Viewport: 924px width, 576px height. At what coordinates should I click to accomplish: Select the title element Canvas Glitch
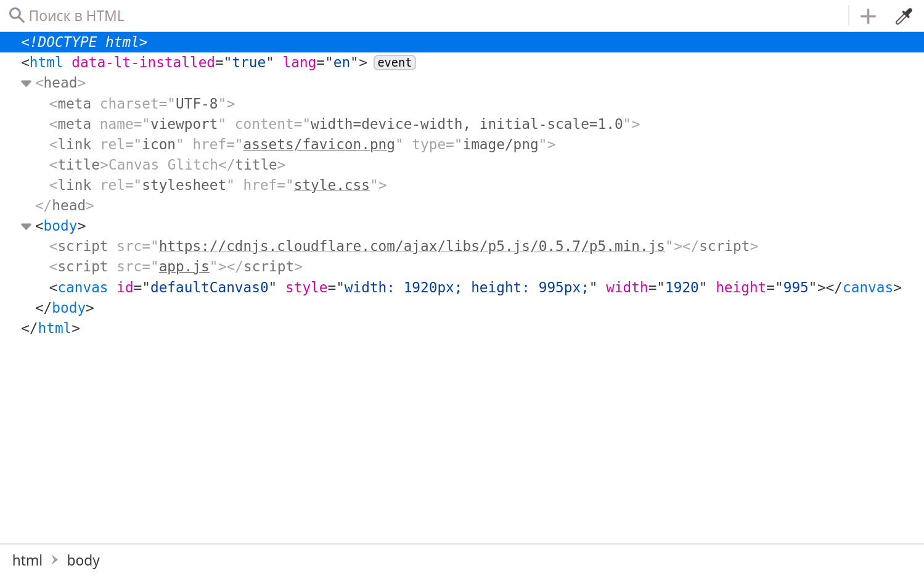point(165,164)
